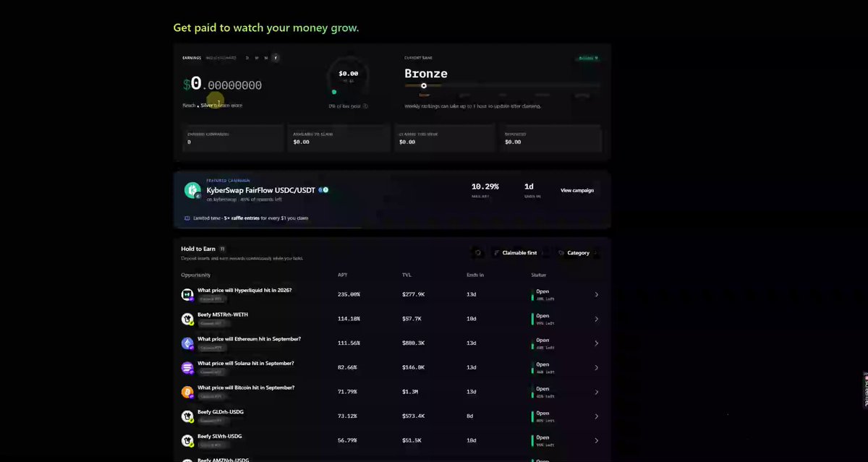Click the Ethereum market icon
The image size is (868, 462).
coord(187,343)
